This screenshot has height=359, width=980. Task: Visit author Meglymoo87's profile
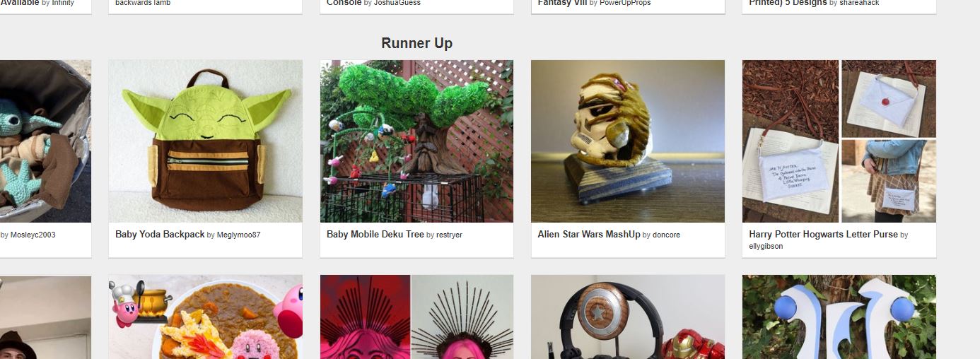click(x=238, y=235)
